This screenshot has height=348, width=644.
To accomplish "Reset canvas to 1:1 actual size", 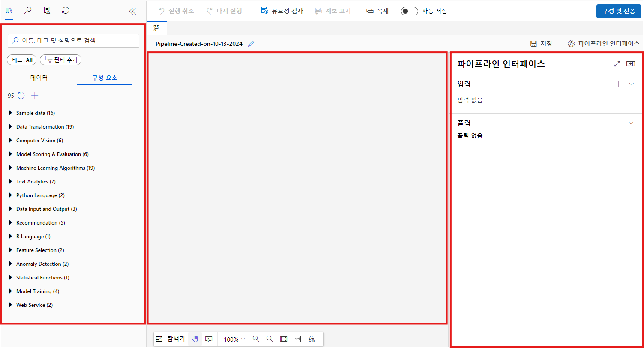I will pos(297,339).
